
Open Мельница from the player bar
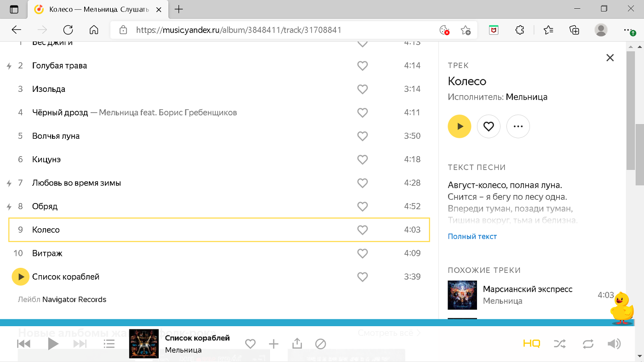click(183, 350)
